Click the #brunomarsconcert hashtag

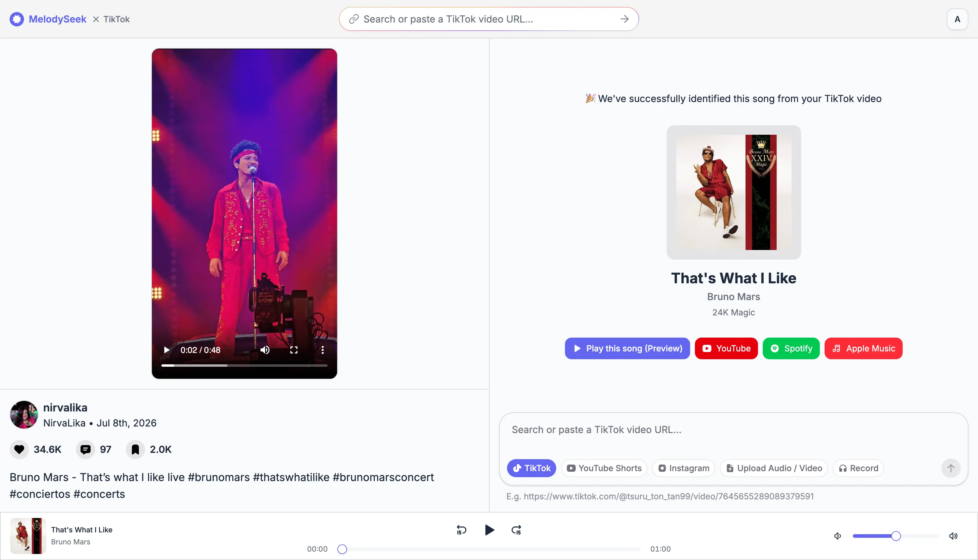pos(383,477)
